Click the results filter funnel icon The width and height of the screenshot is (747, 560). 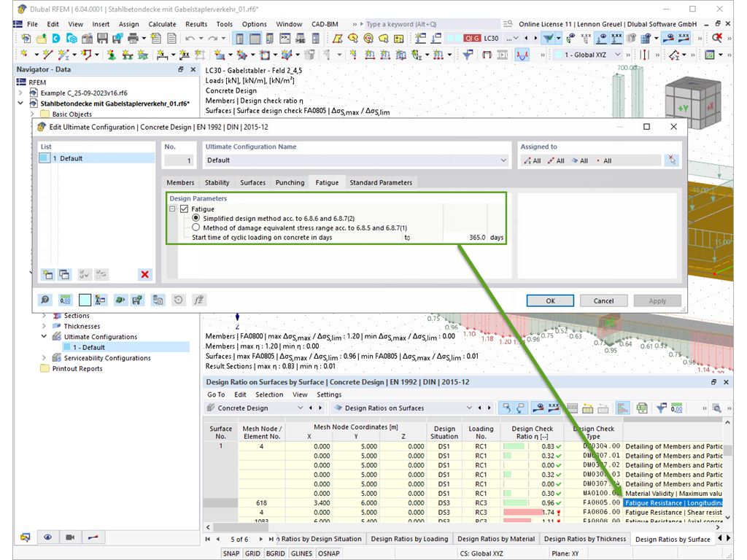[549, 39]
